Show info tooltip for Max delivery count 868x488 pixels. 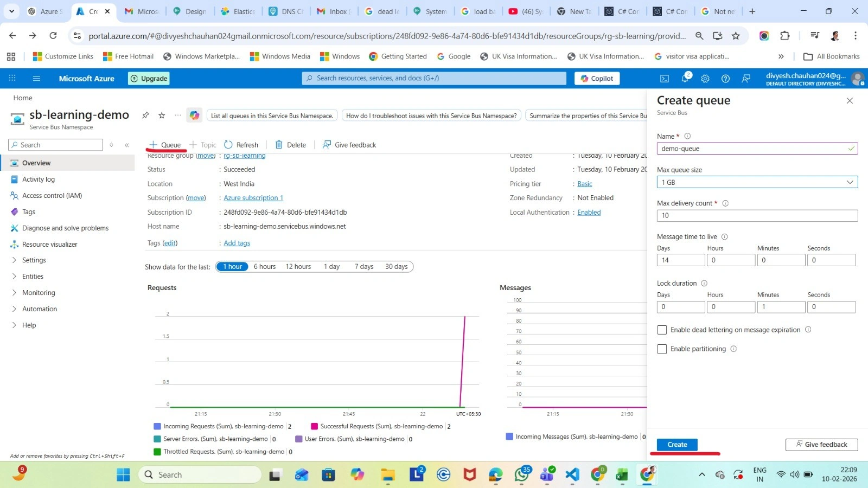click(725, 203)
